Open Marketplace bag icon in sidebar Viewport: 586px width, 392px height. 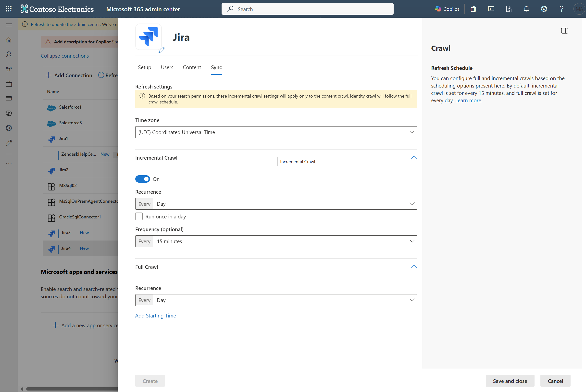[9, 84]
